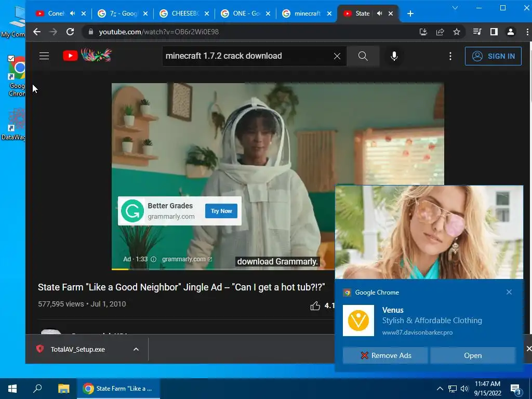Open YouTube hamburger guide menu
The height and width of the screenshot is (399, 532).
coord(44,56)
